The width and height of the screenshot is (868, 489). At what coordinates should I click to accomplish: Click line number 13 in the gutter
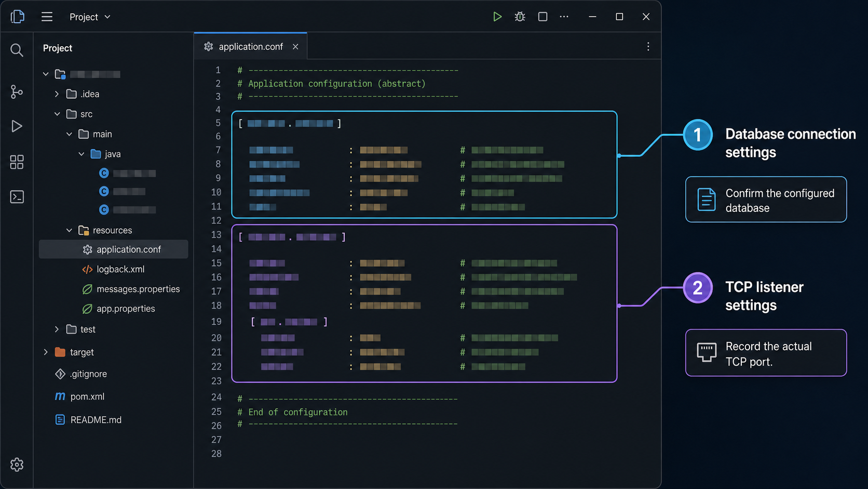click(216, 235)
